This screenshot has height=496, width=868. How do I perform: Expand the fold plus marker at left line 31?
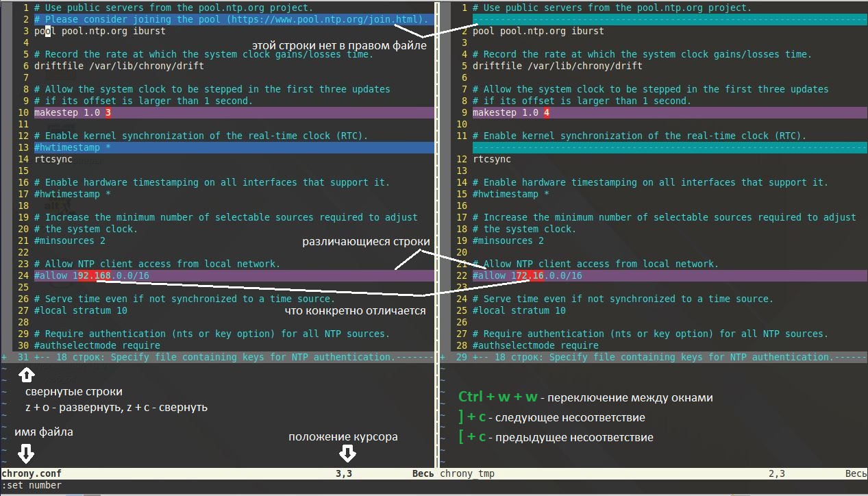click(x=5, y=357)
